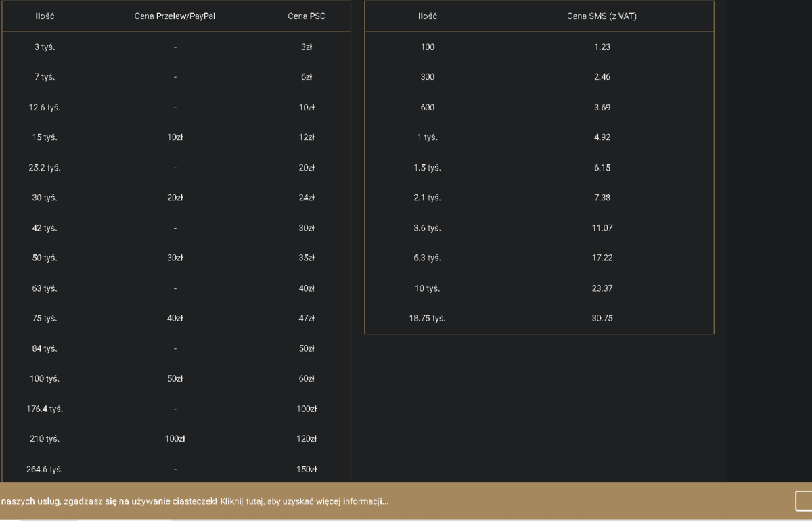Image resolution: width=812 pixels, height=521 pixels.
Task: Click the 47zł PSC price cell
Action: click(307, 318)
